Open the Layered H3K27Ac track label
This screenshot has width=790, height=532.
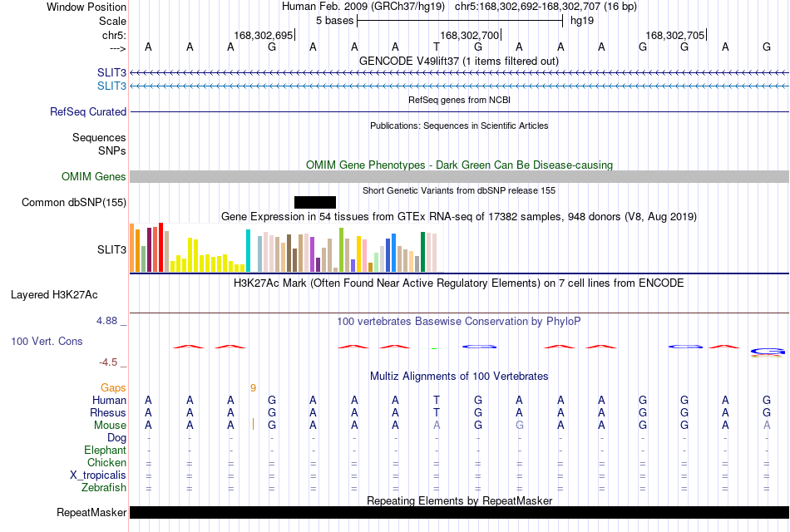(54, 295)
